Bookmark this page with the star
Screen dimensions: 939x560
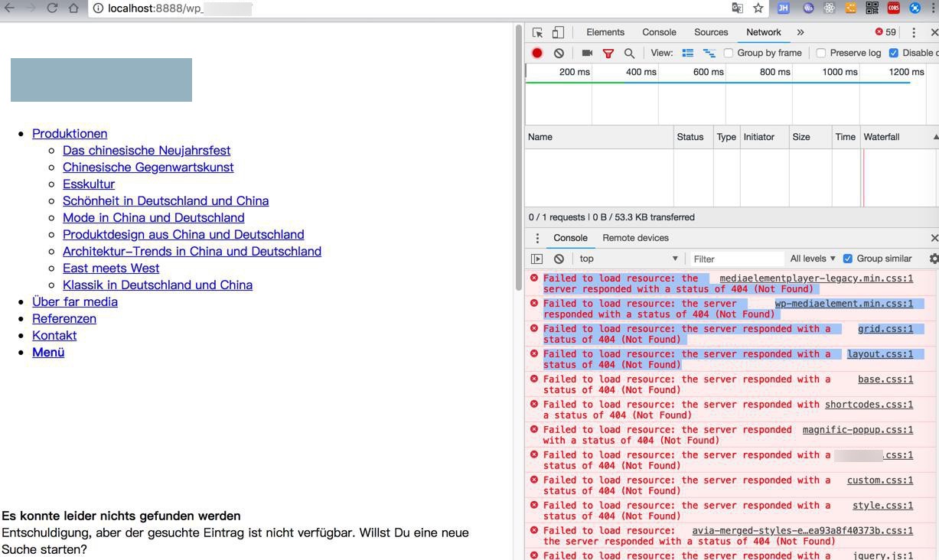[758, 8]
